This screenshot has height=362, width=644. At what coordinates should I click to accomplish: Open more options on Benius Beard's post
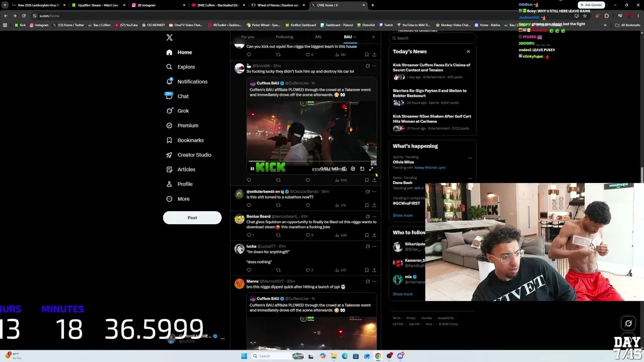[x=374, y=217]
